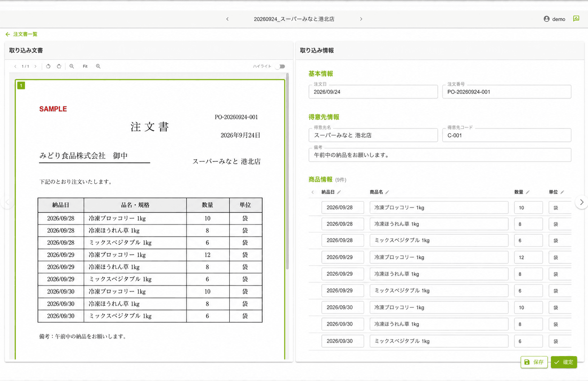Edit 冷凍ブロッコリー 1kg name, 2026/09/28 row
This screenshot has width=588, height=381.
click(x=439, y=207)
